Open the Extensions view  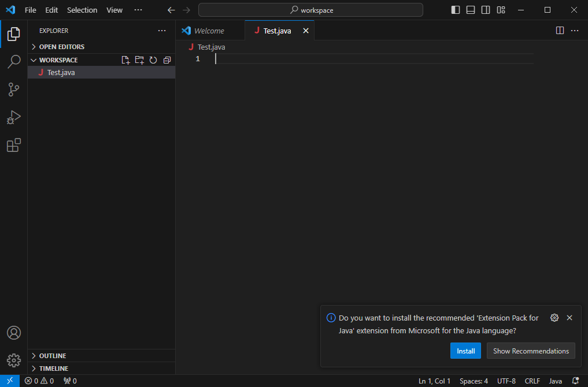[x=13, y=145]
